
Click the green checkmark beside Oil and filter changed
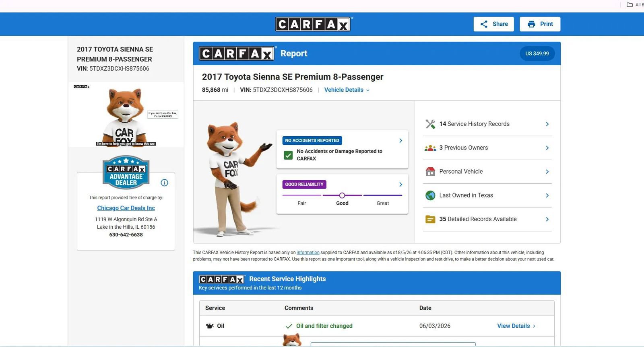289,326
